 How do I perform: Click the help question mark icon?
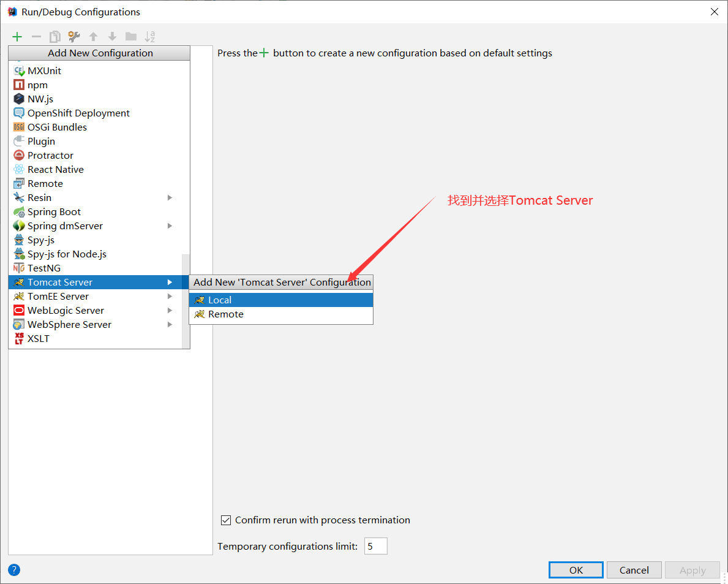tap(14, 570)
